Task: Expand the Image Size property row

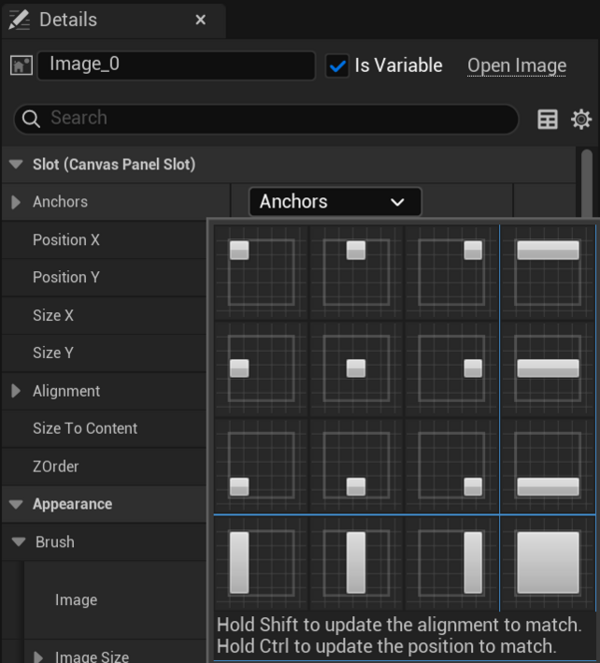Action: [x=38, y=658]
